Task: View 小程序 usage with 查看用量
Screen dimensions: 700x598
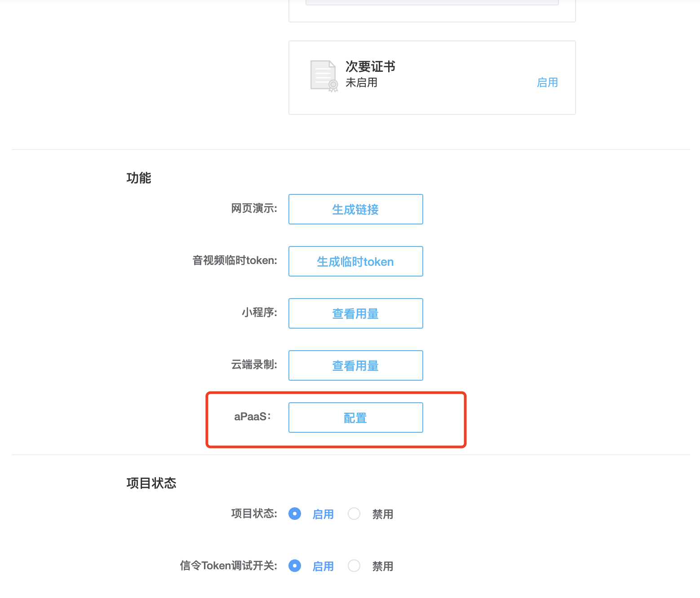Action: coord(355,313)
